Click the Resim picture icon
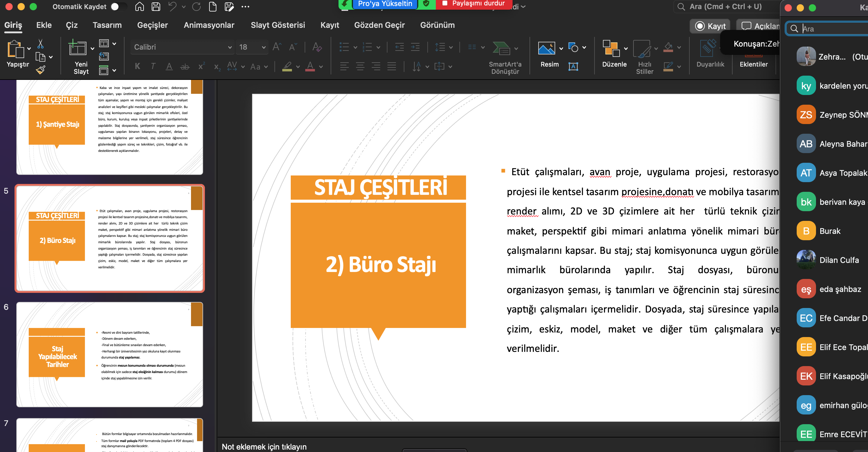Screen dimensions: 868x452 [x=546, y=48]
